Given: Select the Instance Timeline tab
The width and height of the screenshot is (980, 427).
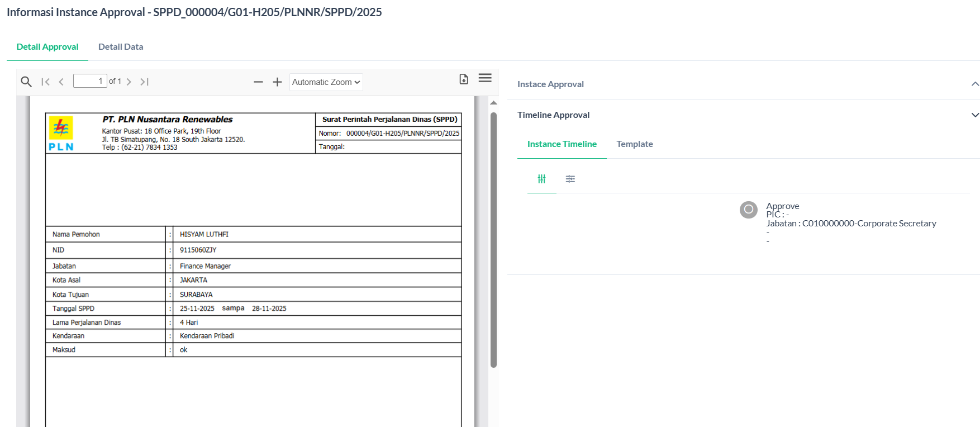Looking at the screenshot, I should [562, 144].
